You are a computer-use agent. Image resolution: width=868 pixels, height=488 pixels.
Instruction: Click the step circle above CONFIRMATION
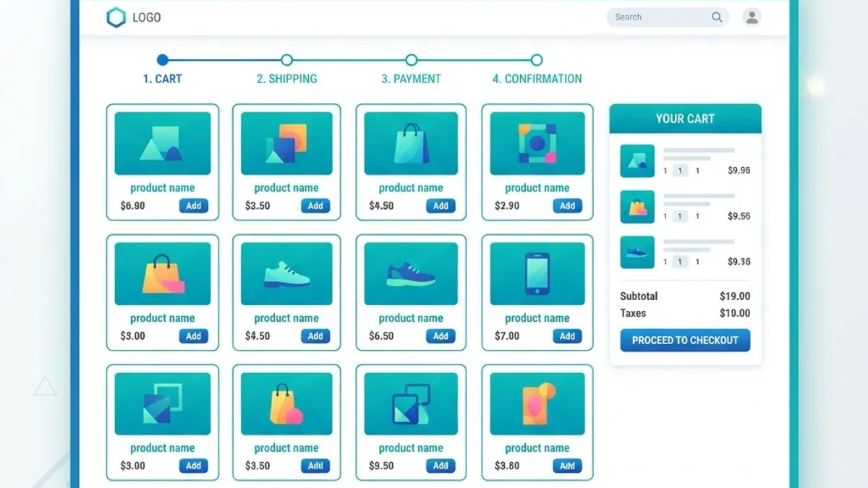[537, 60]
